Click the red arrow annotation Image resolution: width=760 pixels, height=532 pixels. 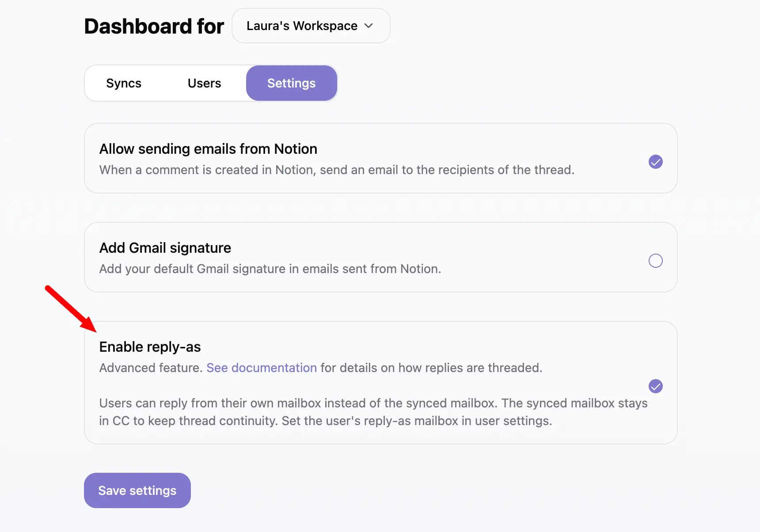pos(70,308)
